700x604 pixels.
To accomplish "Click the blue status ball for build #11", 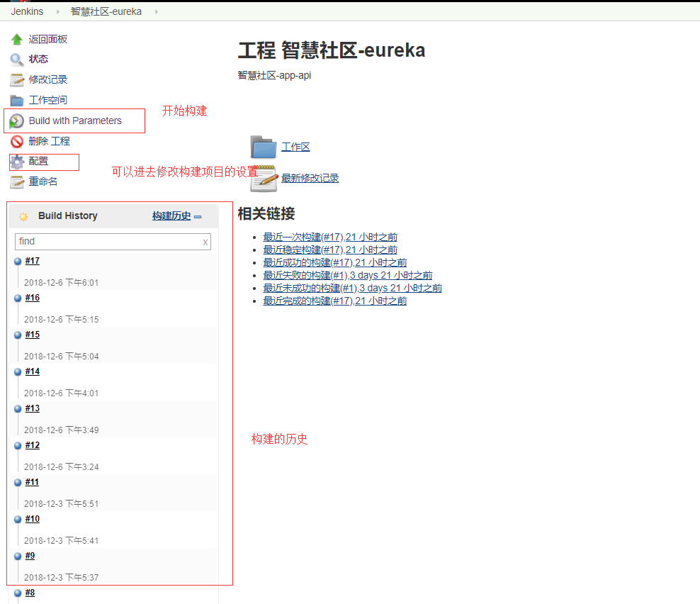I will [x=18, y=483].
